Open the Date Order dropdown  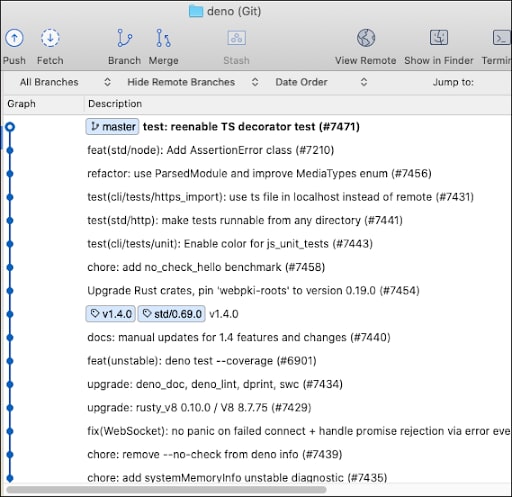pos(321,82)
